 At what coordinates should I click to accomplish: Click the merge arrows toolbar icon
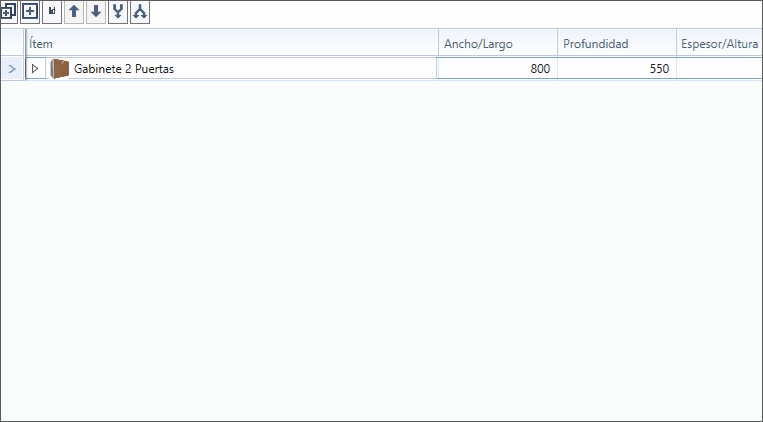coord(118,12)
